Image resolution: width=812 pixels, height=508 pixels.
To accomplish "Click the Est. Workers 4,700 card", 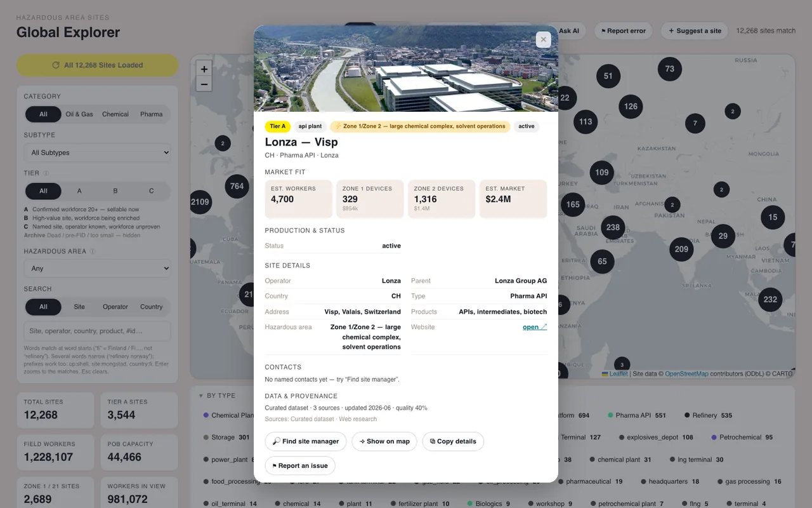I will [x=298, y=199].
